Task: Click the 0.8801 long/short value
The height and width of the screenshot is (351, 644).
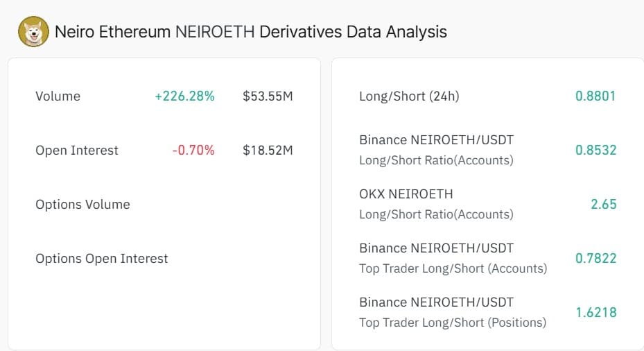Action: [x=595, y=96]
